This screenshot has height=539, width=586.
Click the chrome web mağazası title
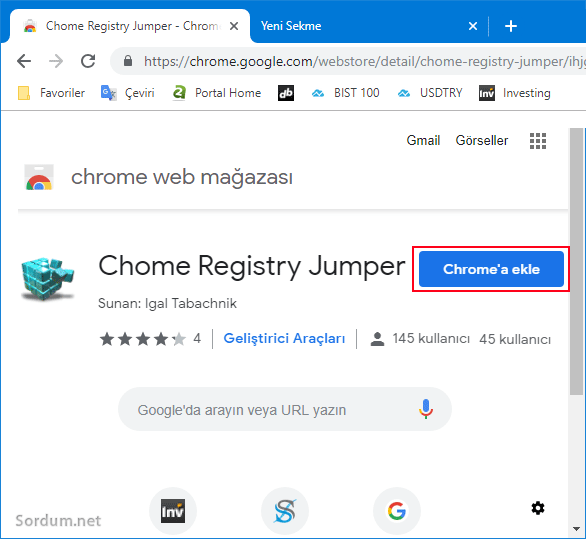182,177
